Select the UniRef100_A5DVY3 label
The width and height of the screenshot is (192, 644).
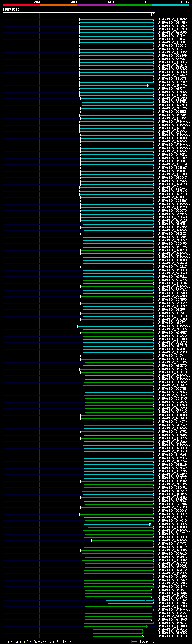tap(172, 408)
